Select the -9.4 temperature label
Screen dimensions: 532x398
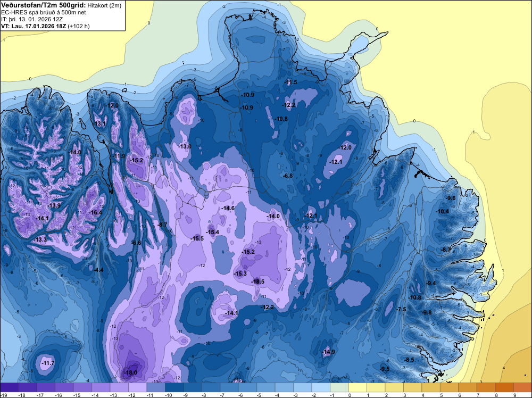[x=431, y=283]
